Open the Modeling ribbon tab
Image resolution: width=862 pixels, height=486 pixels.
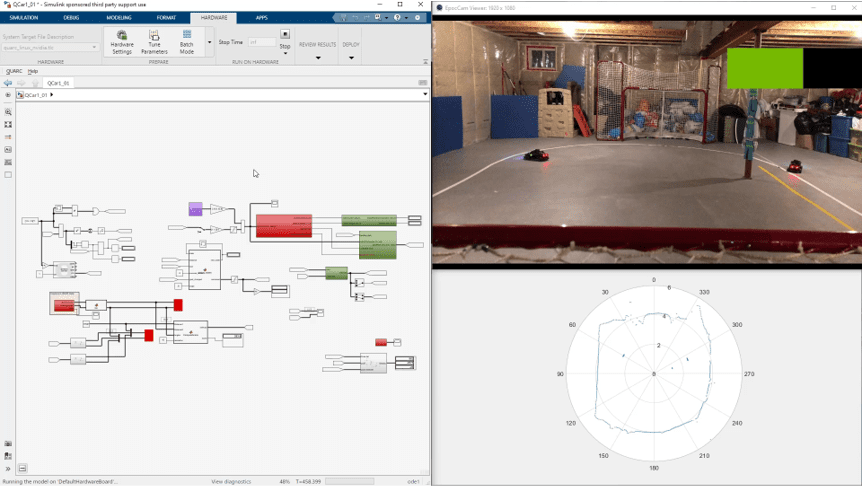[118, 17]
